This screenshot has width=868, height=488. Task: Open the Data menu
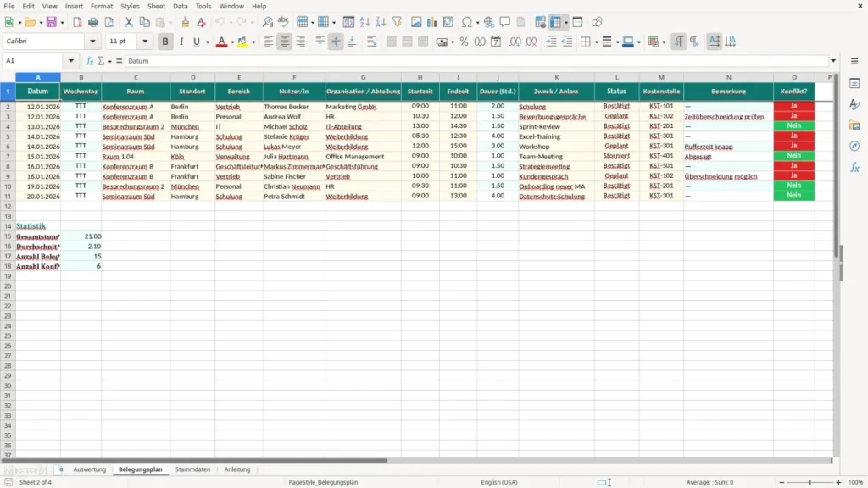181,6
